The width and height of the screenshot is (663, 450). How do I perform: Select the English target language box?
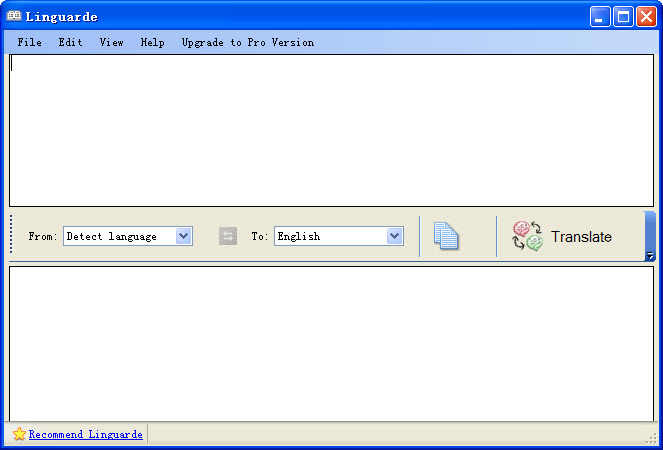(x=339, y=236)
